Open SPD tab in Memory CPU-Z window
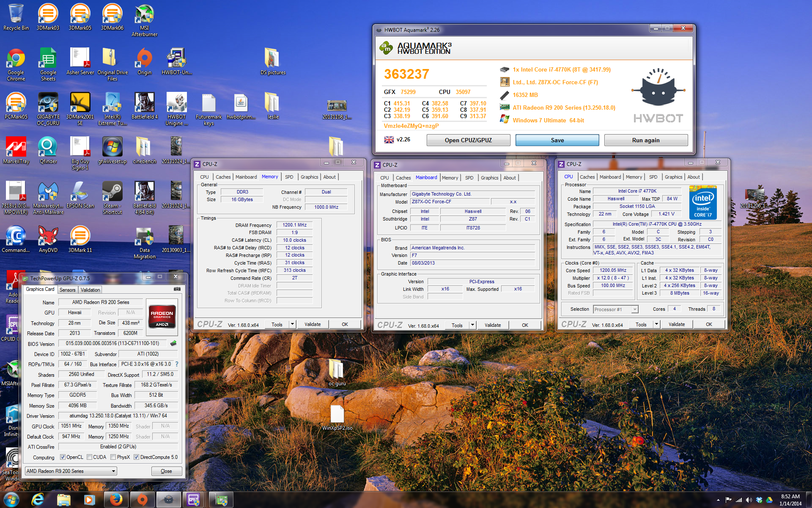 (289, 177)
